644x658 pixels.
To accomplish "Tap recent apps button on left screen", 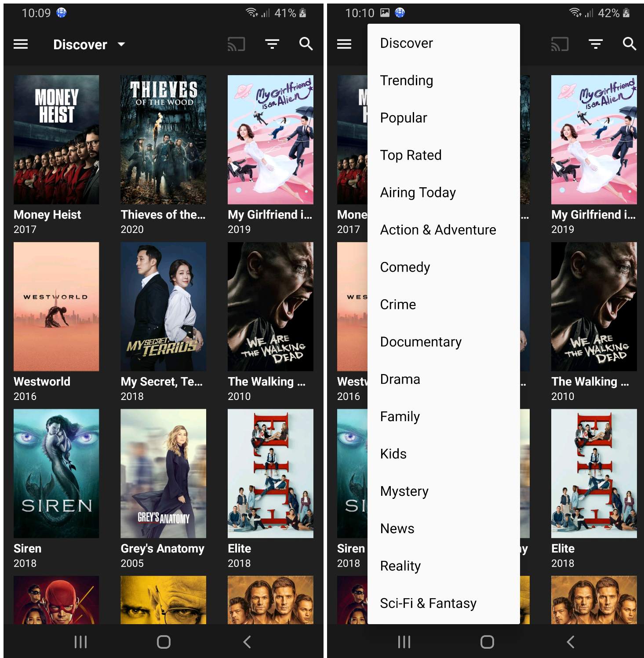I will point(80,642).
